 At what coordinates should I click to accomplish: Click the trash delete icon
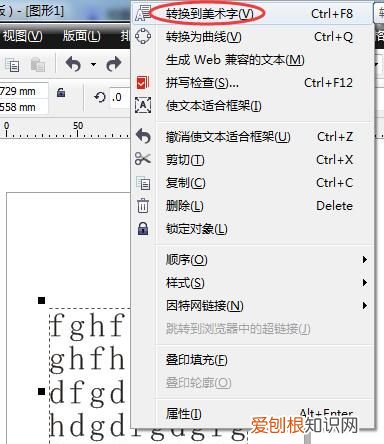coord(143,205)
